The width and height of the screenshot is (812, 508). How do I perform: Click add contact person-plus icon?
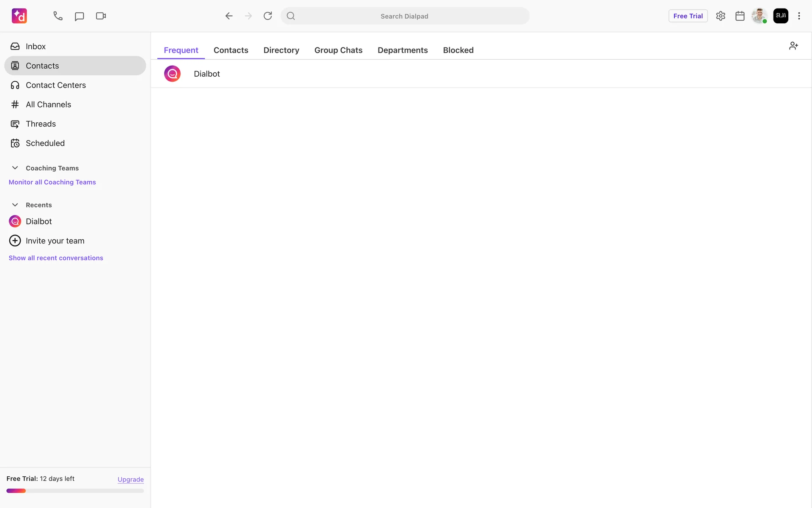(x=793, y=46)
